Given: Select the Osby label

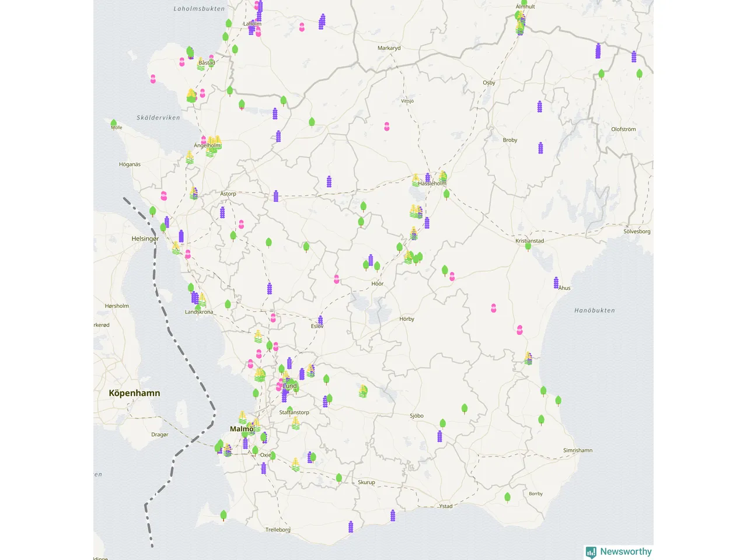Looking at the screenshot, I should (x=489, y=83).
